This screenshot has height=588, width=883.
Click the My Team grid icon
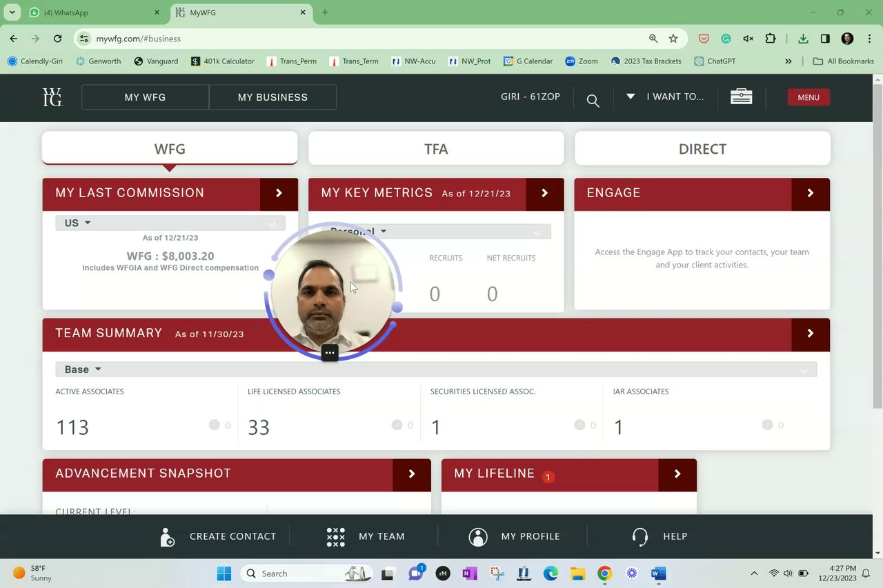click(335, 537)
